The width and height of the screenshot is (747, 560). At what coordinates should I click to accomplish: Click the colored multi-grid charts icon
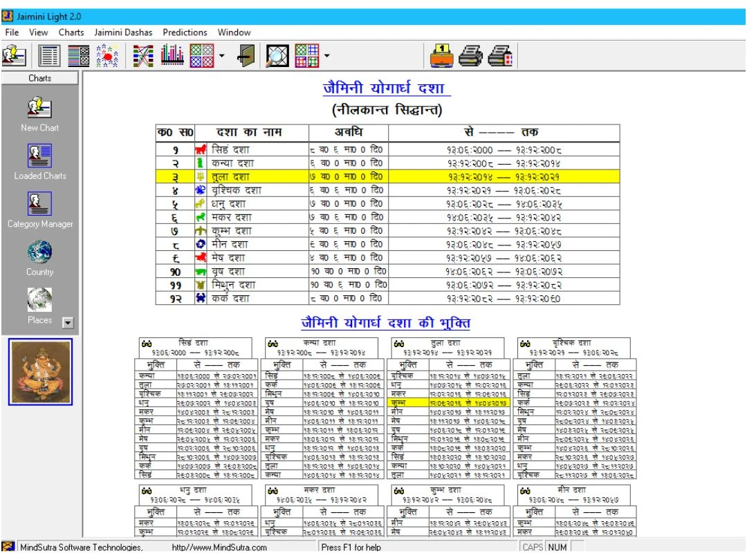coord(307,55)
